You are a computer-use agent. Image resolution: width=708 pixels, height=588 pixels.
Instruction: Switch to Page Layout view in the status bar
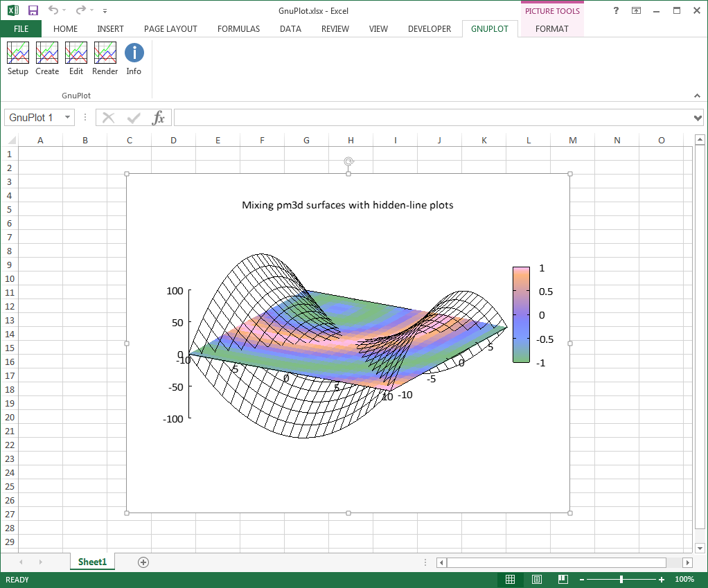tap(537, 580)
